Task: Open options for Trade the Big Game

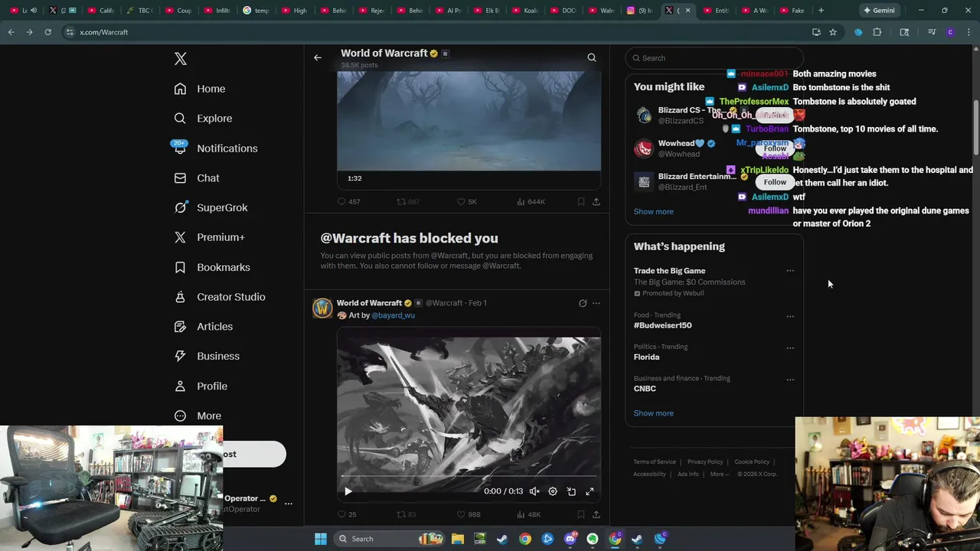Action: pyautogui.click(x=790, y=271)
